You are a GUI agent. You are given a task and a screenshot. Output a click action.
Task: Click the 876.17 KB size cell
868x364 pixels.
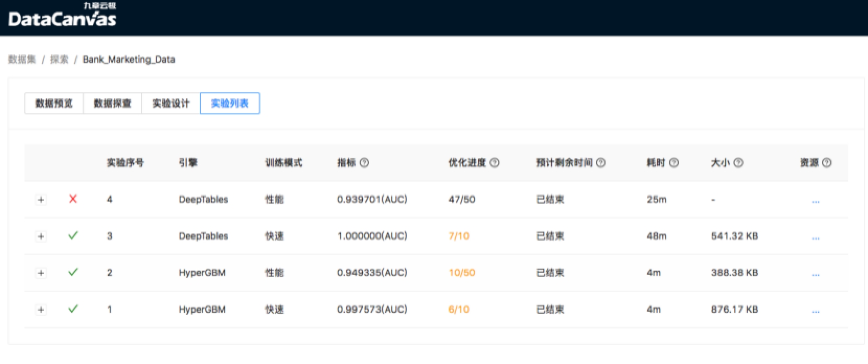point(735,309)
